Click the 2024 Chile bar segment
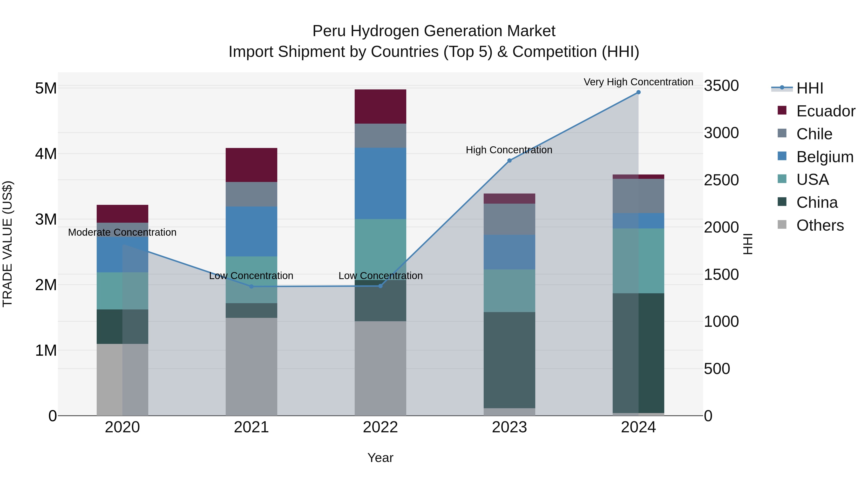The height and width of the screenshot is (488, 868). tap(638, 196)
